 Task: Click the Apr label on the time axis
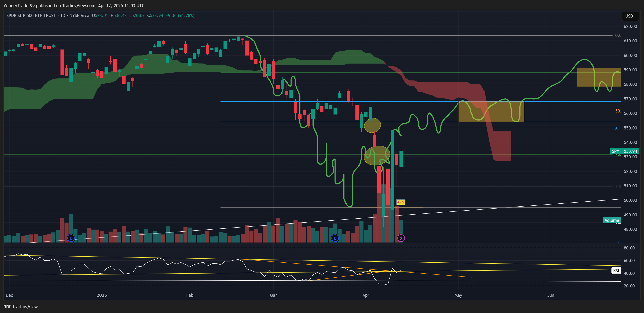(366, 295)
